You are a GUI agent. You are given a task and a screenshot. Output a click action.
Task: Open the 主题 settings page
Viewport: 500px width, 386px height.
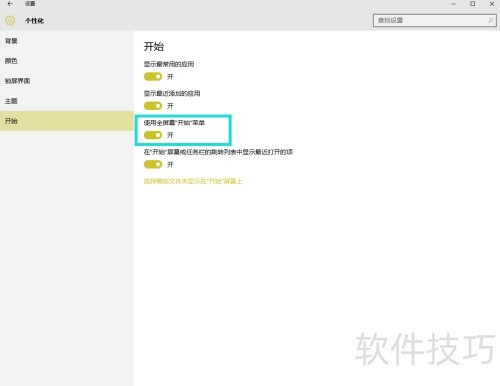[x=67, y=101]
